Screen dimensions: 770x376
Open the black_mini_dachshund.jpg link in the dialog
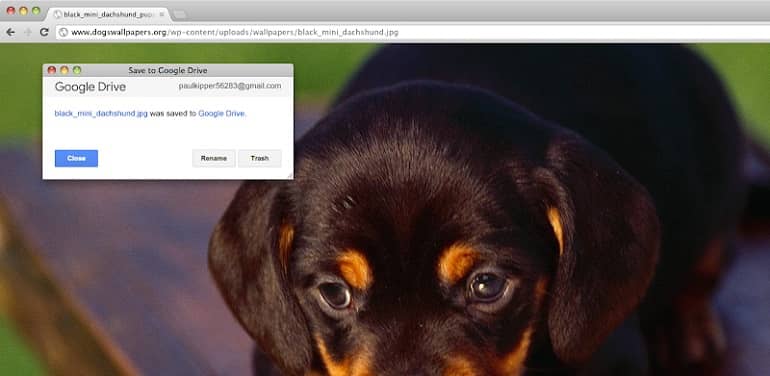(101, 113)
